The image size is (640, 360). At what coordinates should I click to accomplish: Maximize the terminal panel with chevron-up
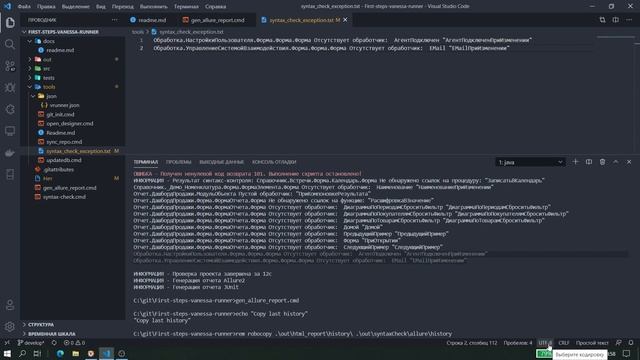point(616,162)
